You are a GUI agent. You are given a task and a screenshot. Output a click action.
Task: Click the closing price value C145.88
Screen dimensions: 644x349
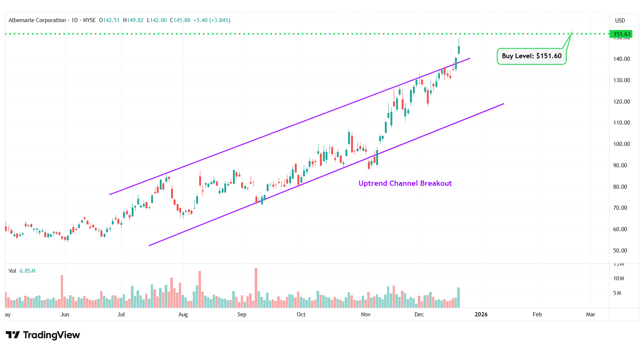(x=180, y=20)
